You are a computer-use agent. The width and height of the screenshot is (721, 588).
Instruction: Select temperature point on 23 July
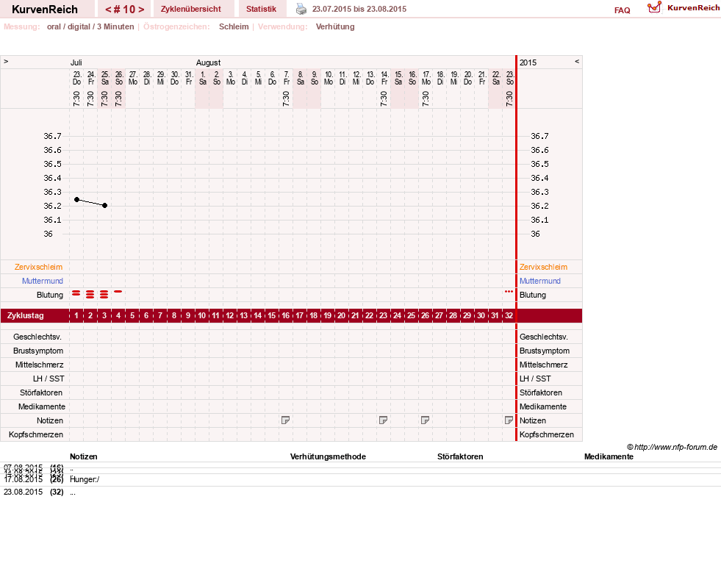76,199
